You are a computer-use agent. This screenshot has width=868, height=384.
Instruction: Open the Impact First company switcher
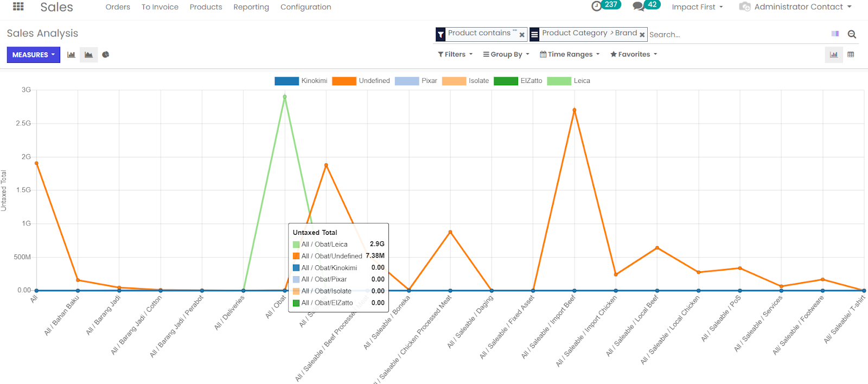697,7
